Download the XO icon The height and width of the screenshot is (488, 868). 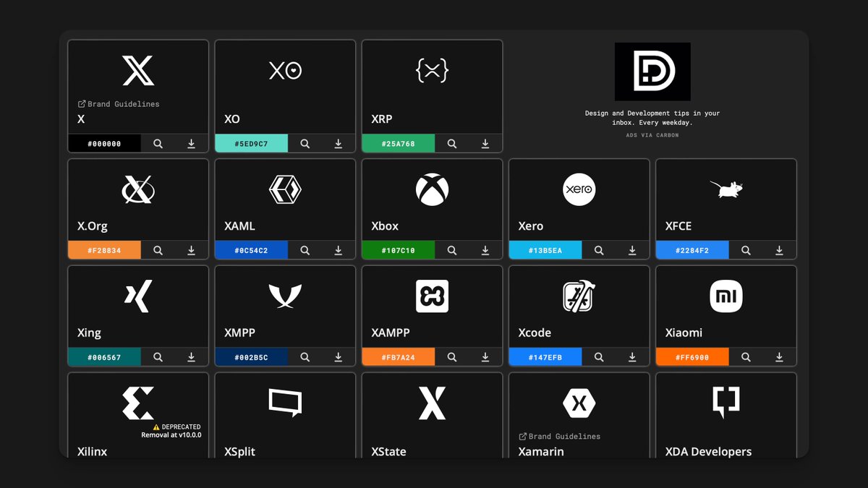coord(339,144)
